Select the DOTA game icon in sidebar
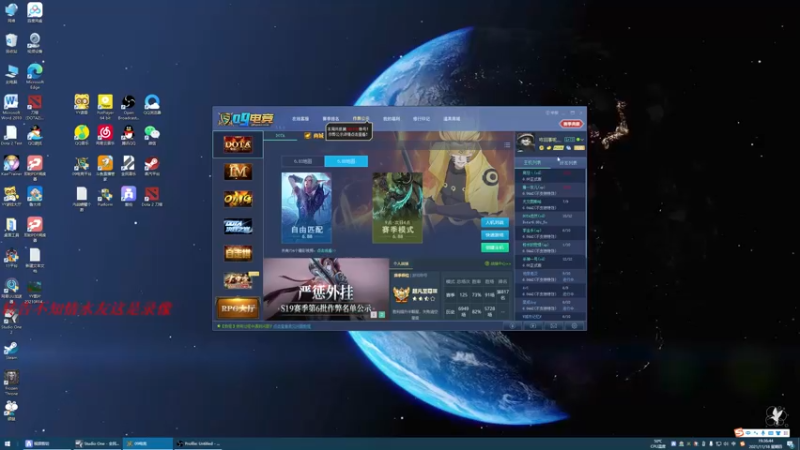The height and width of the screenshot is (450, 800). tap(238, 144)
